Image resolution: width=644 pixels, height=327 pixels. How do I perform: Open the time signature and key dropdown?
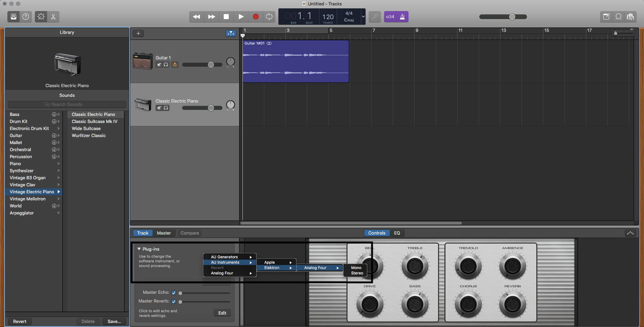(363, 17)
